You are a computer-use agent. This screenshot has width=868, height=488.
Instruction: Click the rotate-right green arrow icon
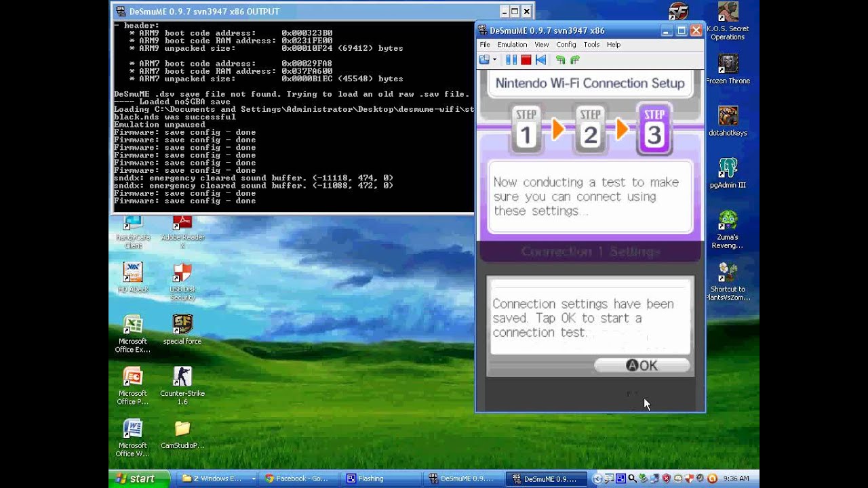[575, 60]
